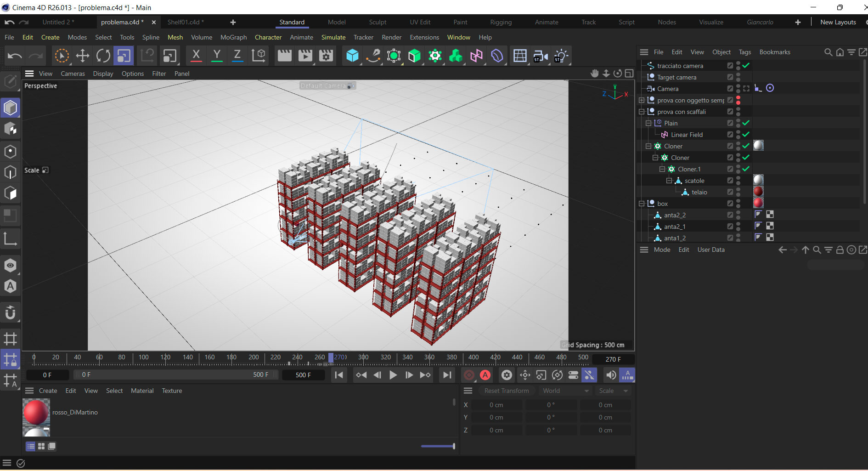868x471 pixels.
Task: Collapse the box null group
Action: 642,204
